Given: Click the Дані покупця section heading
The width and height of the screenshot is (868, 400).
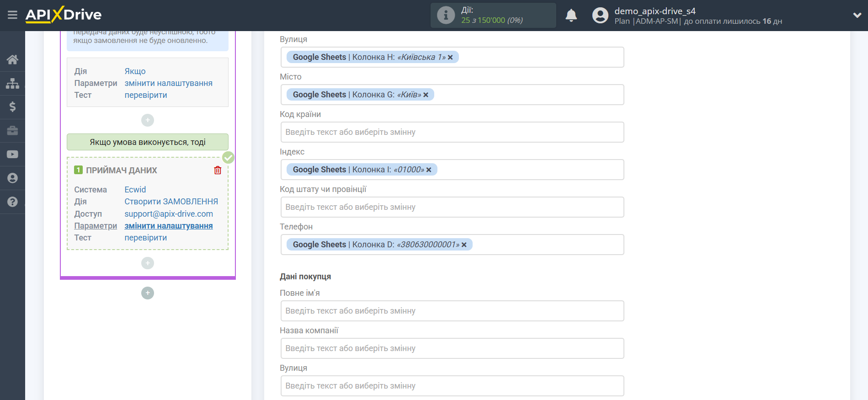Looking at the screenshot, I should (x=305, y=277).
